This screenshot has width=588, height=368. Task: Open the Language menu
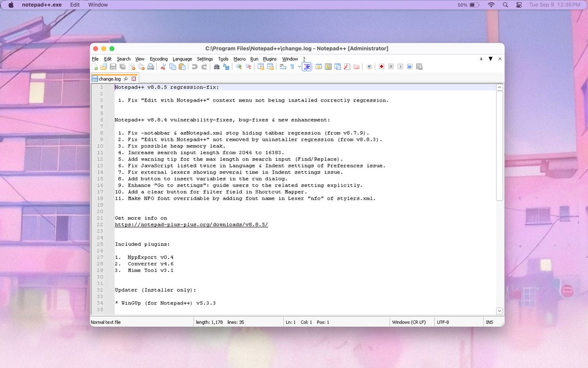click(182, 59)
